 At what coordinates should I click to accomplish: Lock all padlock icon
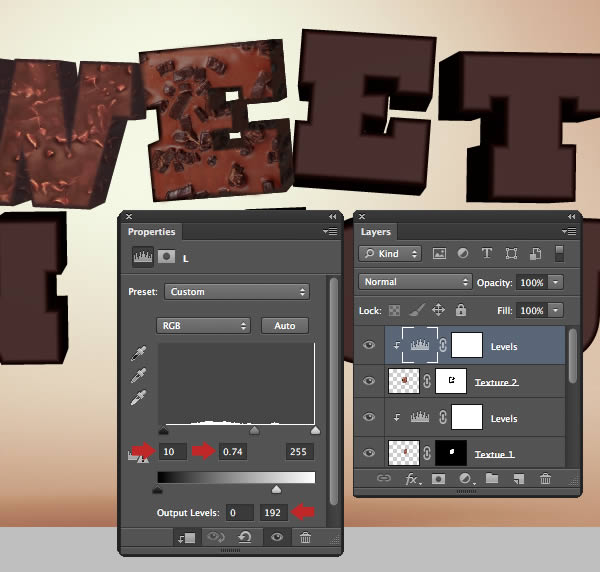click(x=461, y=310)
